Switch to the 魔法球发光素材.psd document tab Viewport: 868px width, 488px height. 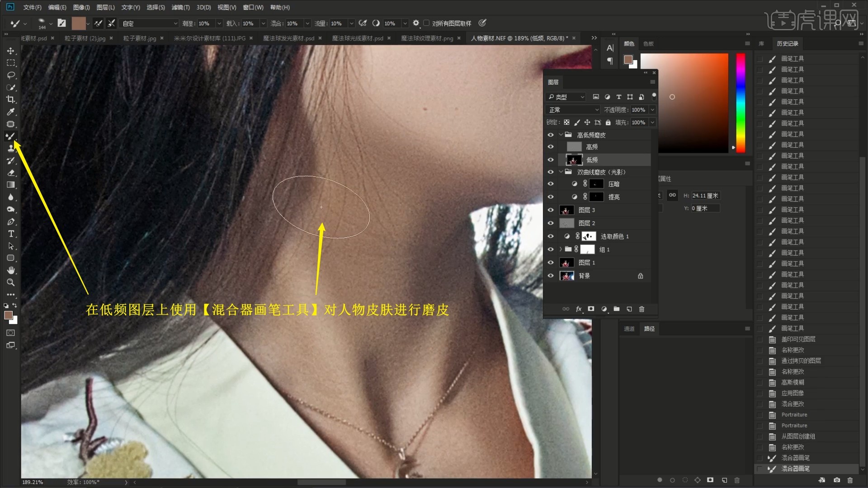288,38
